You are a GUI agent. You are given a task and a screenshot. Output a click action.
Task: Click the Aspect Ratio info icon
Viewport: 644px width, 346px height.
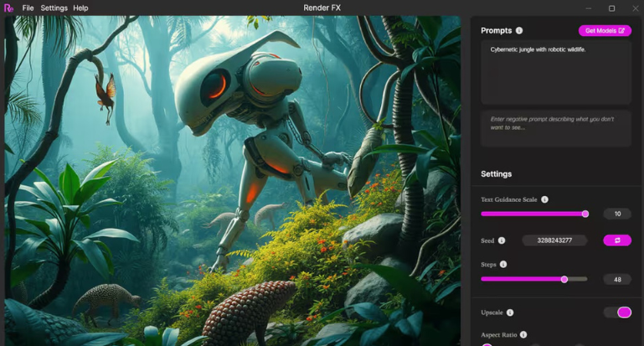coord(523,334)
